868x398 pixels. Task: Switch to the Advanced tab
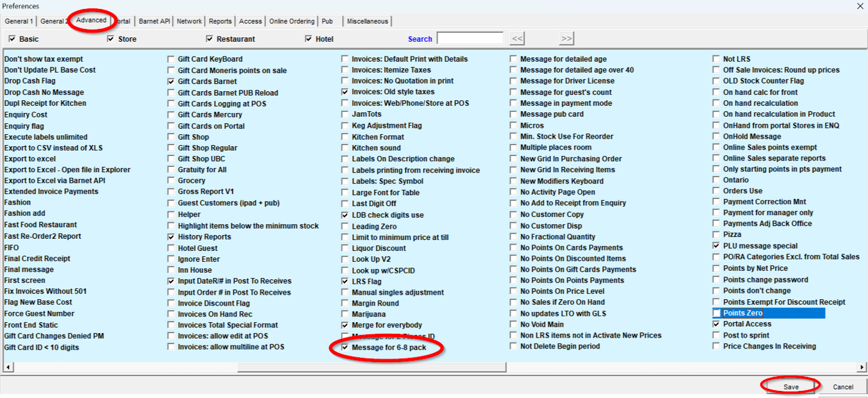[91, 20]
